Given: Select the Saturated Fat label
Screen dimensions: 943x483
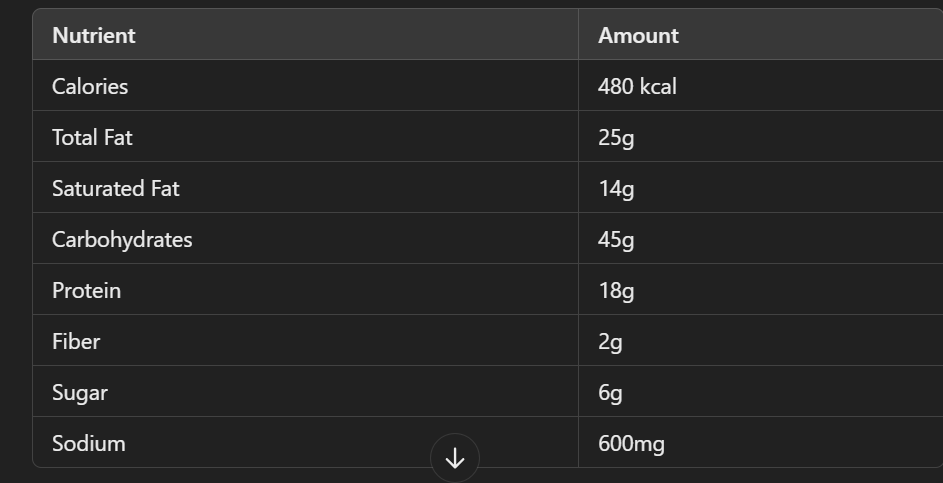Looking at the screenshot, I should 116,189.
